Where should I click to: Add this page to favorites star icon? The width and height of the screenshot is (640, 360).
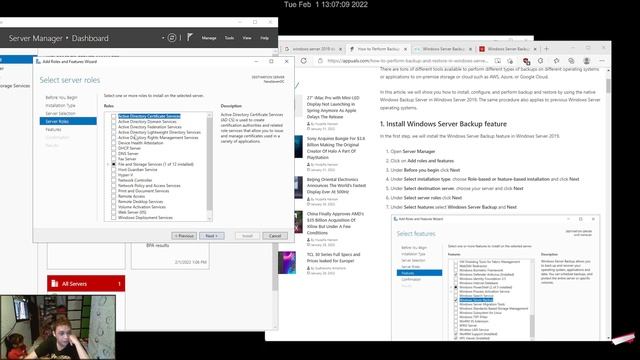510,61
